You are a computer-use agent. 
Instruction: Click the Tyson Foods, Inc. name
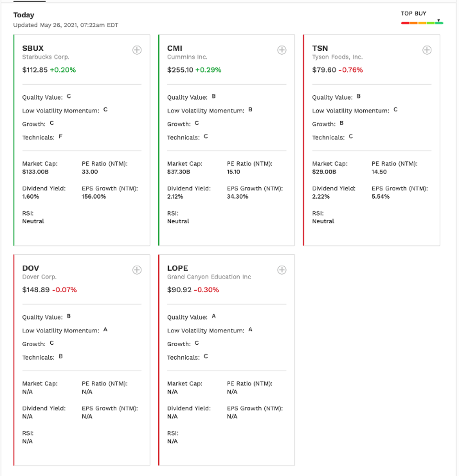pos(337,57)
